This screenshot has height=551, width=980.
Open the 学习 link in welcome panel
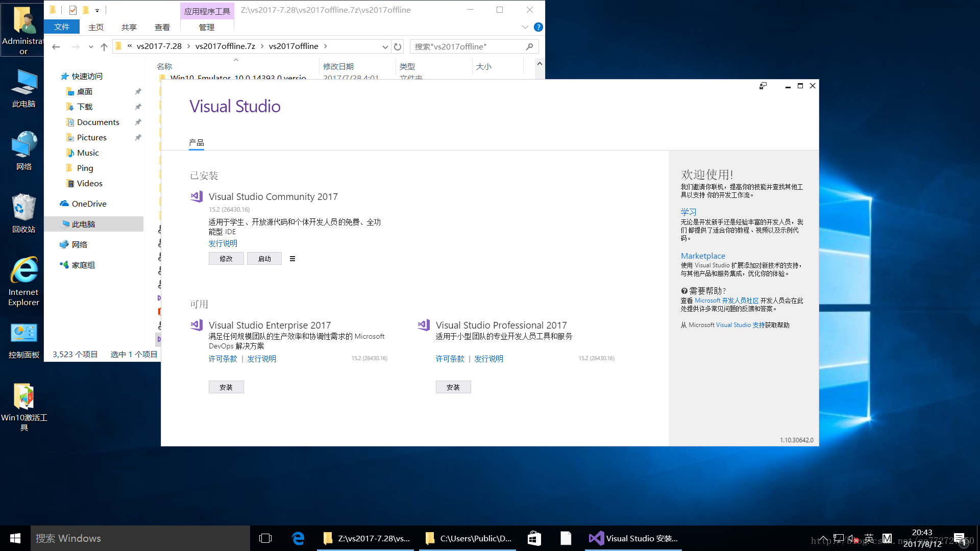[689, 212]
